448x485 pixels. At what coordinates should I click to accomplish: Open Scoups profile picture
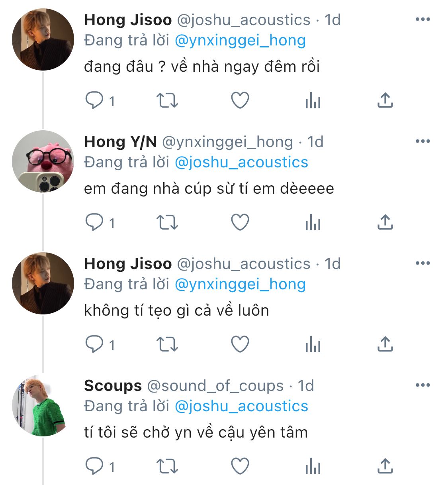pyautogui.click(x=43, y=405)
